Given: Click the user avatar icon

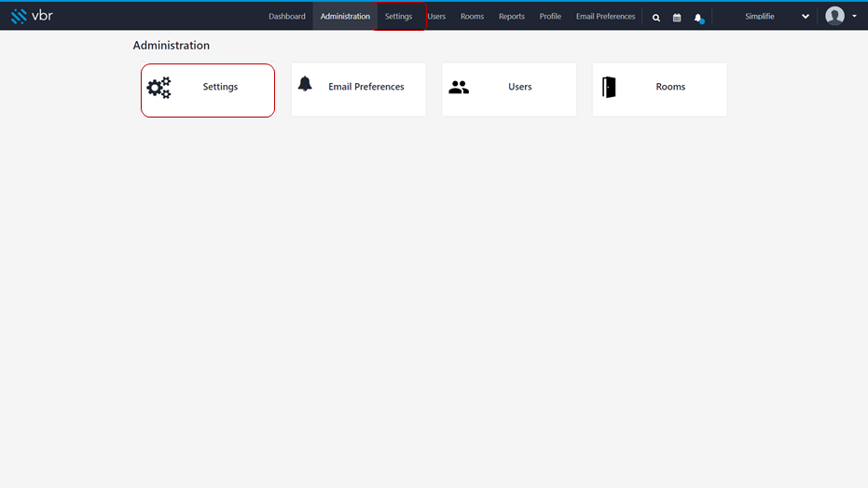Looking at the screenshot, I should [834, 16].
